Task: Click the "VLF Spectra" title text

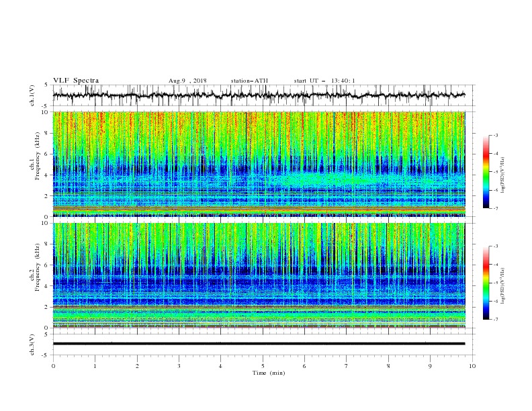Action: tap(76, 81)
